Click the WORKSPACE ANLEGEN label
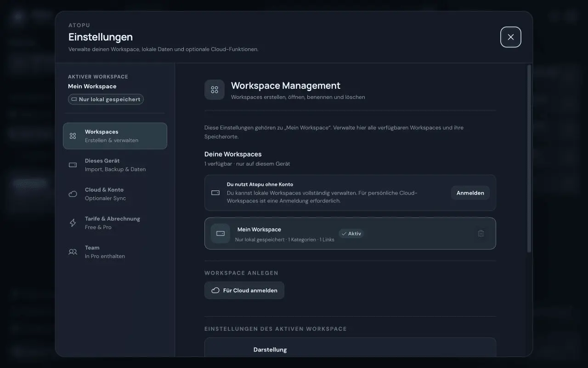The width and height of the screenshot is (588, 368). 242,273
